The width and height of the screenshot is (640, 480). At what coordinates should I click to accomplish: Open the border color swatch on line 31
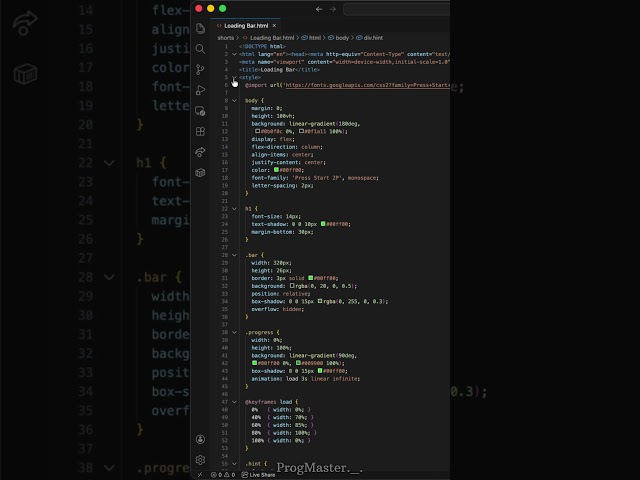coord(311,278)
